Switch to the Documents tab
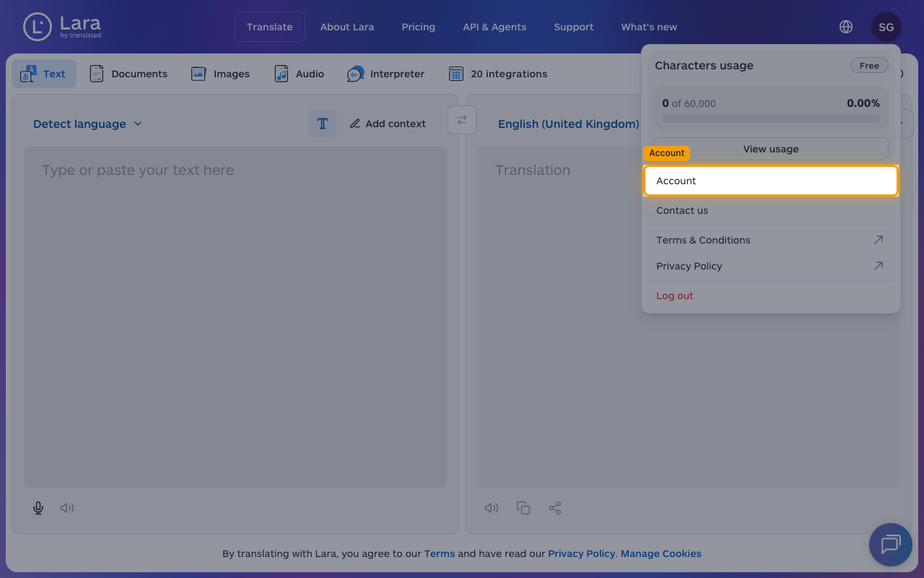This screenshot has width=924, height=578. click(x=128, y=74)
